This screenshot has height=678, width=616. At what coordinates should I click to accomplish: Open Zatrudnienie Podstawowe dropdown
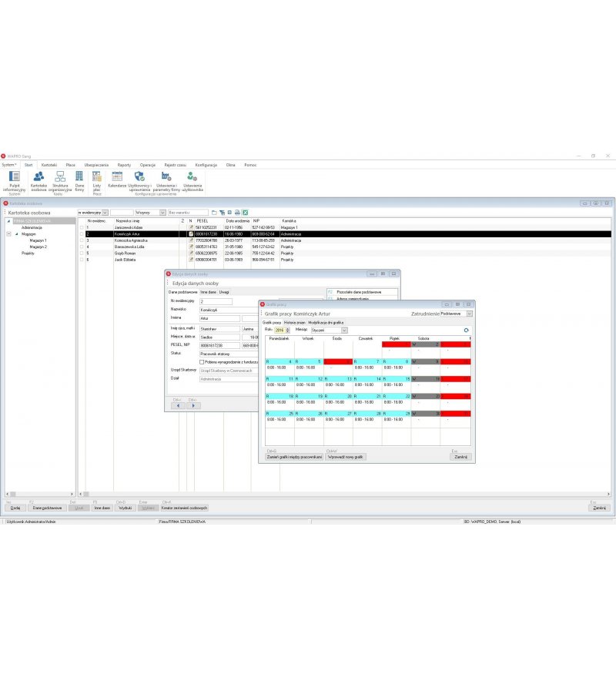[470, 314]
